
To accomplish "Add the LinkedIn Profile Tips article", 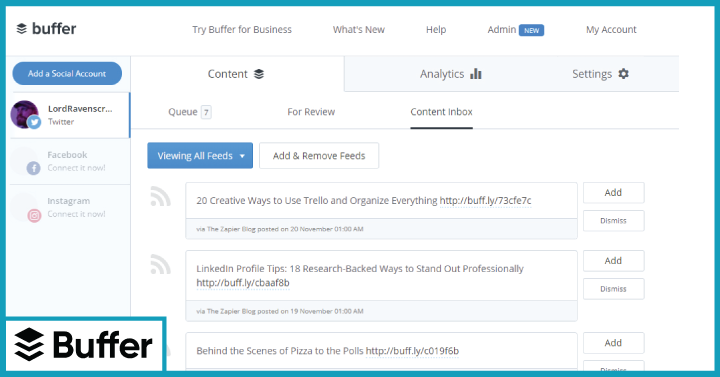I will (613, 261).
